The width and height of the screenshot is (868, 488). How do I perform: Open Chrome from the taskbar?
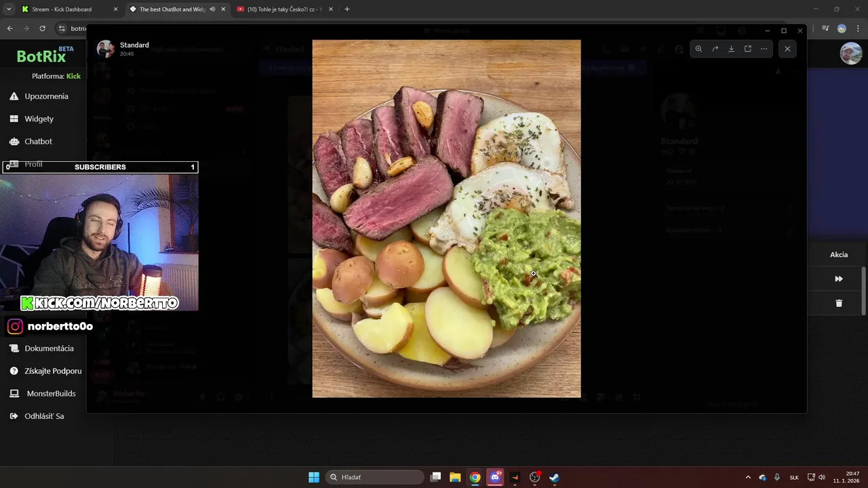(475, 477)
